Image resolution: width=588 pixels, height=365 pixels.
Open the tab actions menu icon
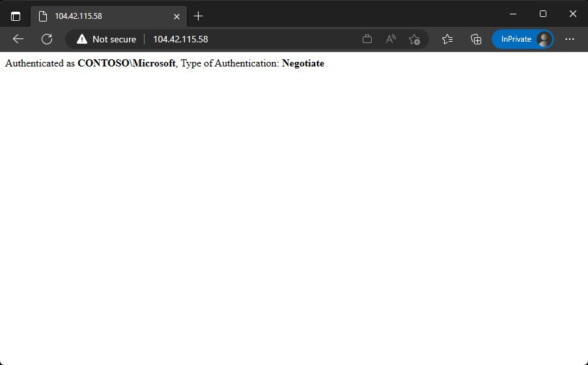point(16,16)
